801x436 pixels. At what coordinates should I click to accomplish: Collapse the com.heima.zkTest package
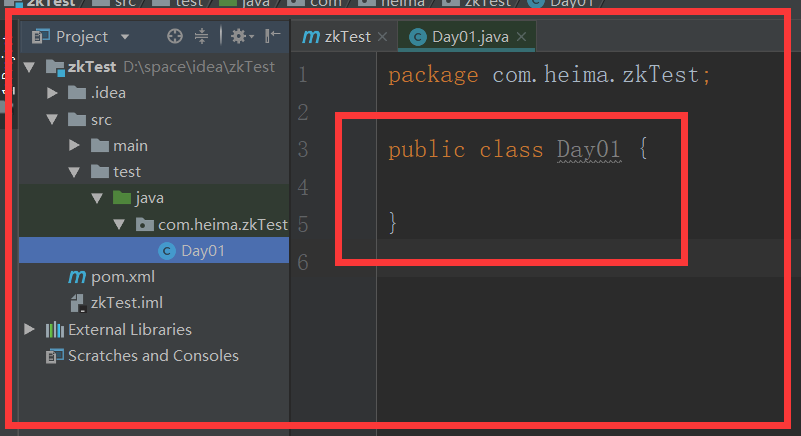(119, 224)
